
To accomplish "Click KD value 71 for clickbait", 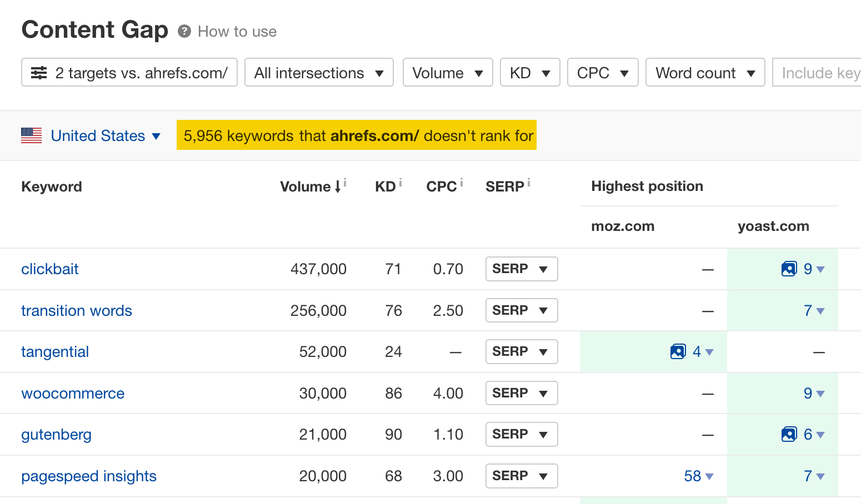I will [x=393, y=269].
